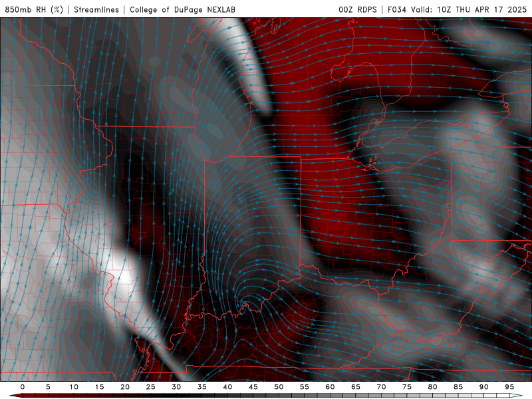Click "College of DuPage NEXLAB" text

pos(182,9)
